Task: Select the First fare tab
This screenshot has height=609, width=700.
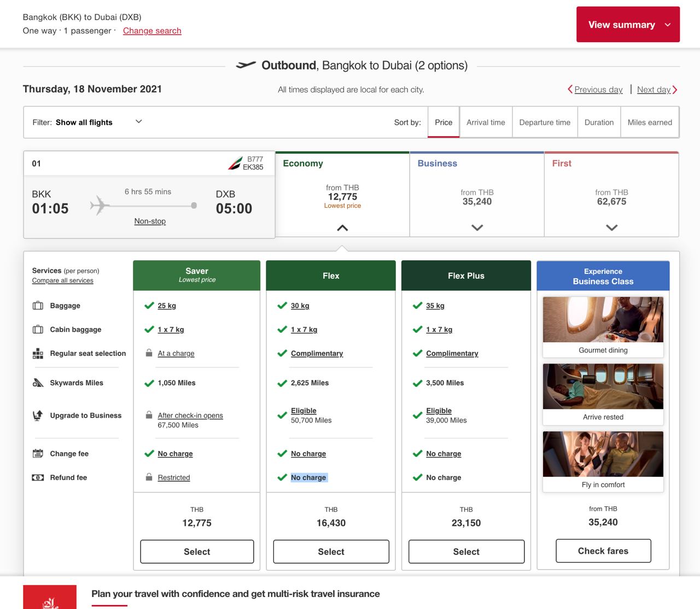Action: [x=611, y=194]
